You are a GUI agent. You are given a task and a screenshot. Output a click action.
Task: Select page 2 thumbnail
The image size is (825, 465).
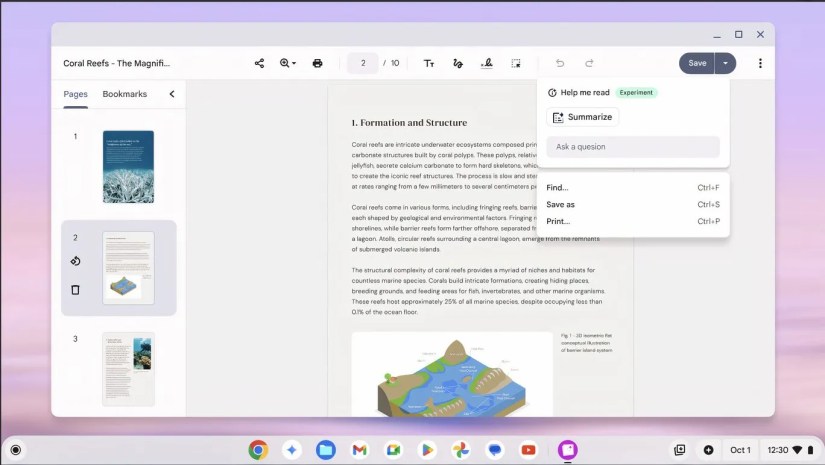(128, 268)
